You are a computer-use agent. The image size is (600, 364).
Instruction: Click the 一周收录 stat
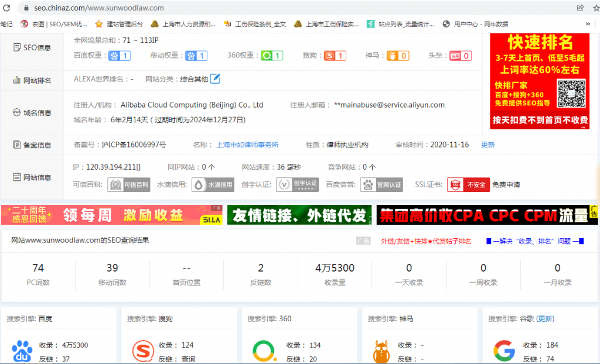[x=483, y=275]
